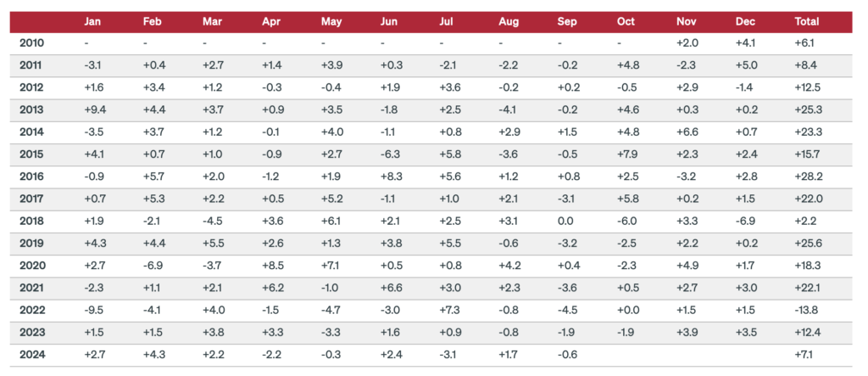
Task: Click the 2017 row label
Action: pos(31,198)
